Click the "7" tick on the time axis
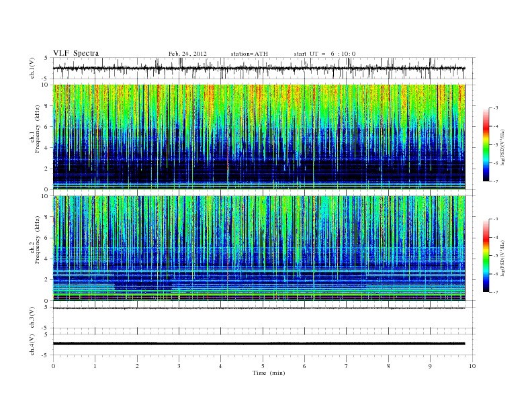This screenshot has width=532, height=411. [x=347, y=366]
